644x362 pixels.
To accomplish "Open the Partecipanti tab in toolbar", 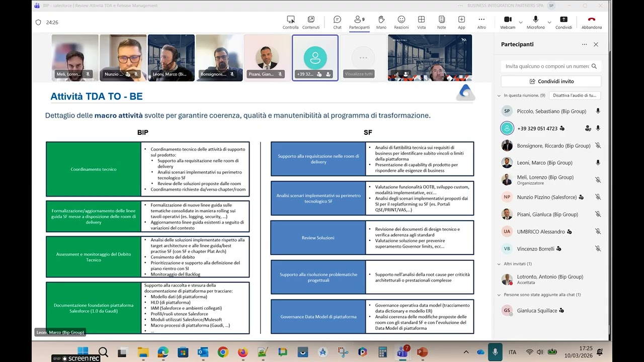I will 359,22.
